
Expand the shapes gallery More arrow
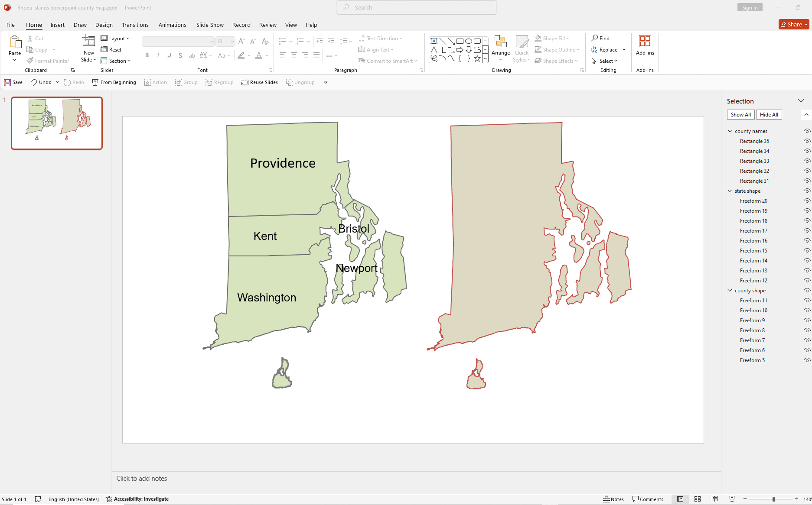coord(486,58)
